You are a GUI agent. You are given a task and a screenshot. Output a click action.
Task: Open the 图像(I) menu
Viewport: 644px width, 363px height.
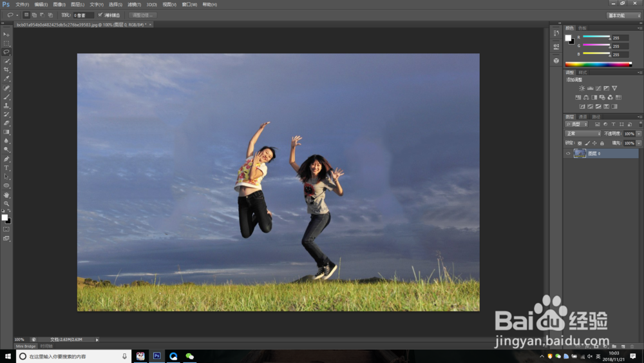tap(59, 5)
